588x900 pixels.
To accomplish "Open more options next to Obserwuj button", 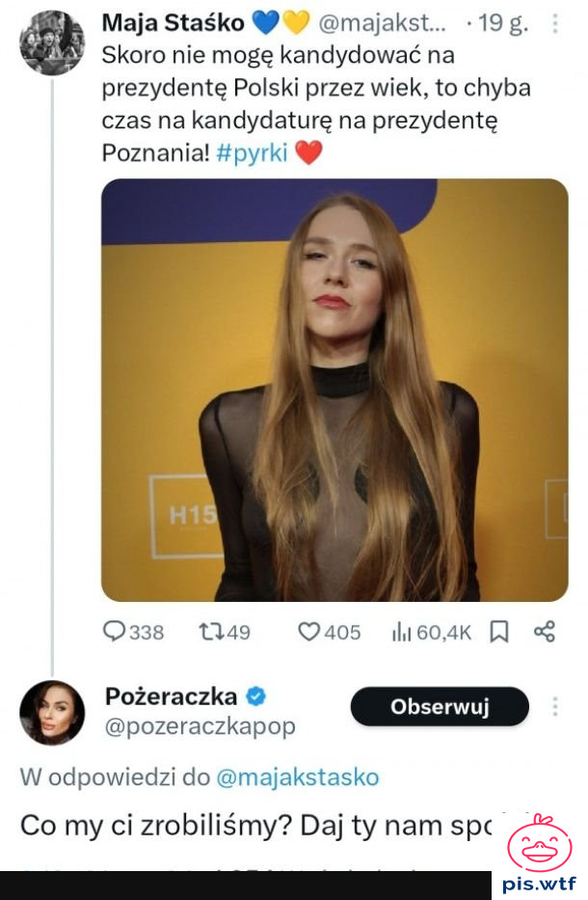I will click(555, 707).
